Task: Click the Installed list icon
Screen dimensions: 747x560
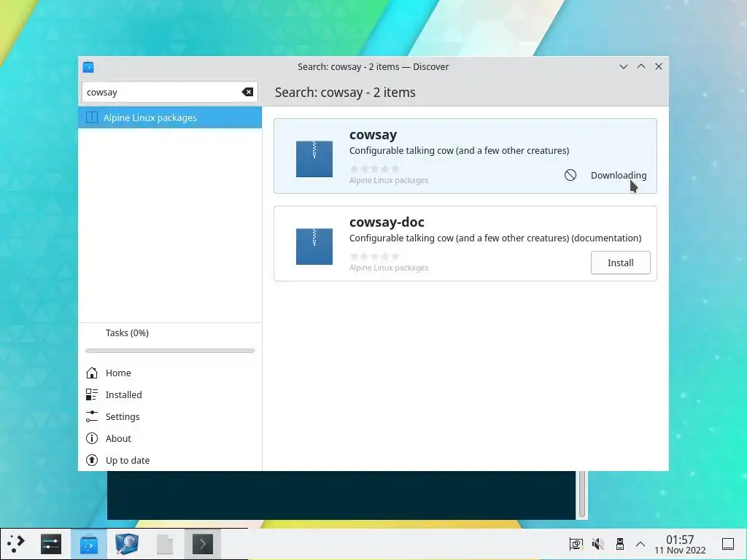Action: 92,394
